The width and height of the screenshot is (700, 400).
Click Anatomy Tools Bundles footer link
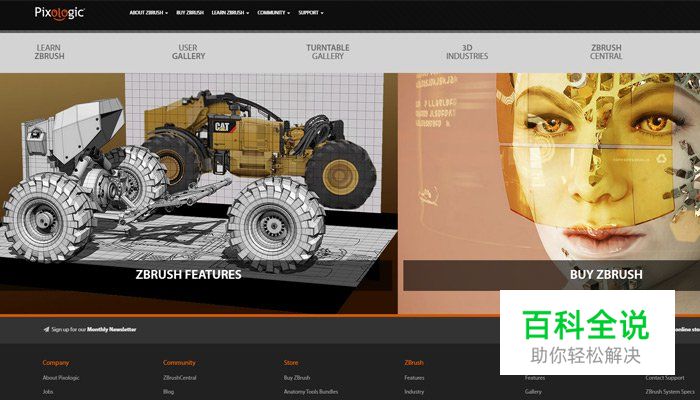313,392
